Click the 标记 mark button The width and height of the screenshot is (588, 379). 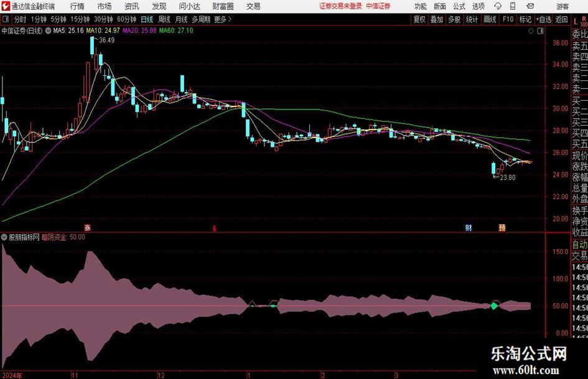525,19
